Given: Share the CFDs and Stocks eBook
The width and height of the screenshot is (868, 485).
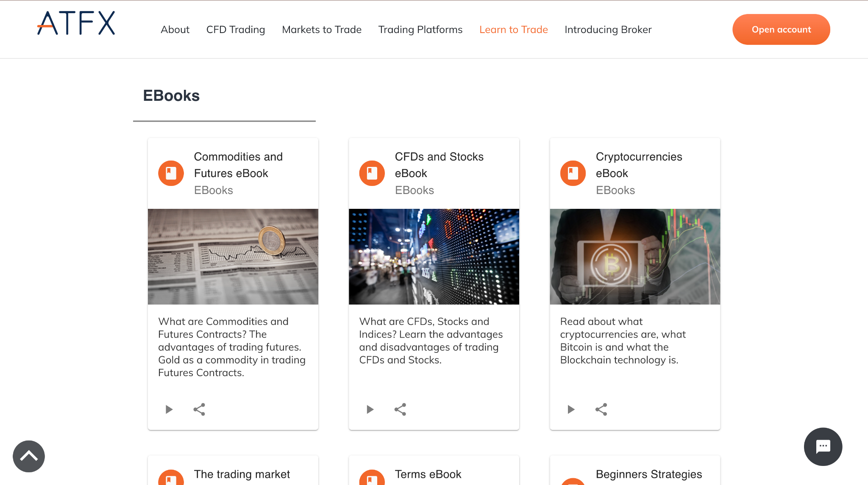Looking at the screenshot, I should point(400,409).
